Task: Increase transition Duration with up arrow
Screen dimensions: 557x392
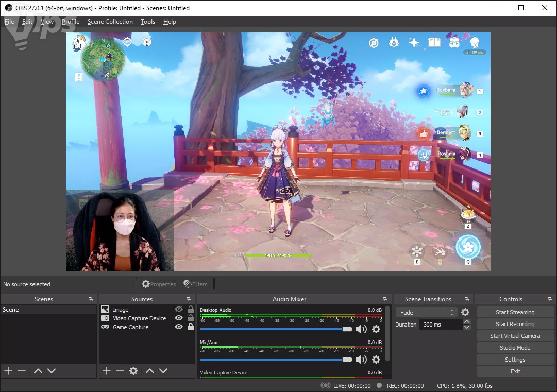Action: coord(467,322)
